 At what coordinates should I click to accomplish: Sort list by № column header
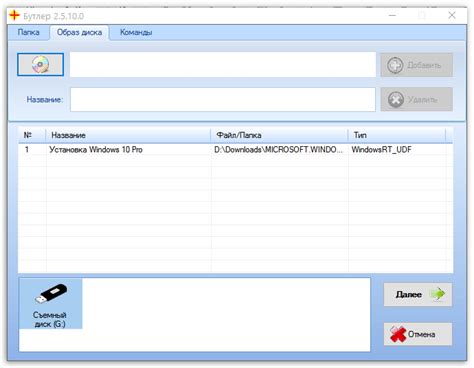click(32, 135)
